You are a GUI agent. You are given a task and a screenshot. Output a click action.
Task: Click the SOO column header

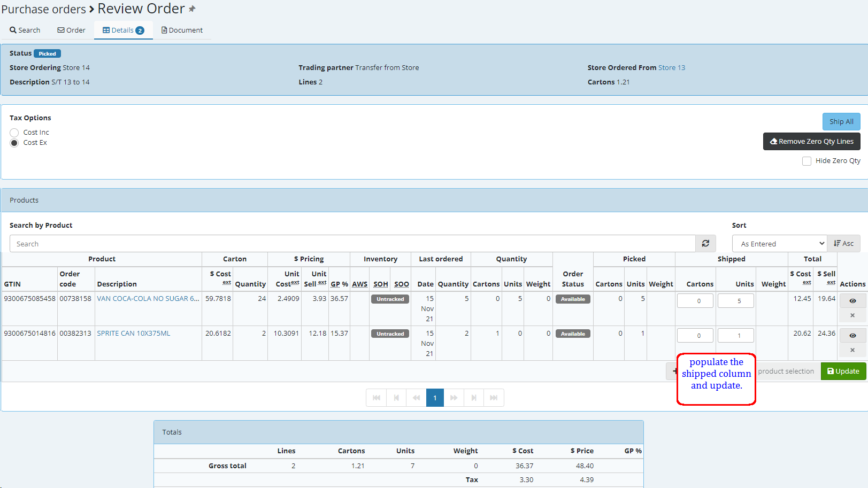click(402, 284)
